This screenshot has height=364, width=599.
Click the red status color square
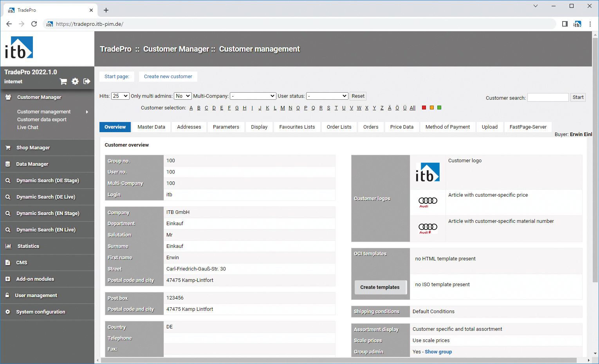pyautogui.click(x=424, y=108)
